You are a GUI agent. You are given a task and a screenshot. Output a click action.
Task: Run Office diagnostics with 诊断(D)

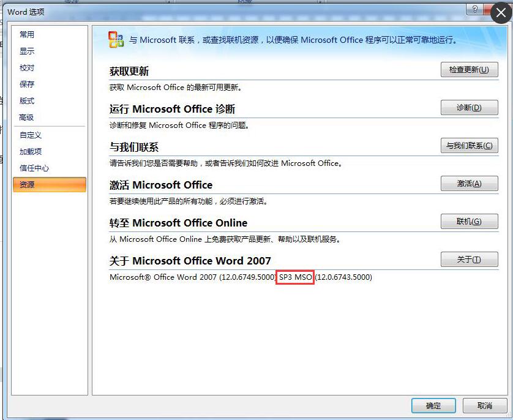pyautogui.click(x=469, y=108)
